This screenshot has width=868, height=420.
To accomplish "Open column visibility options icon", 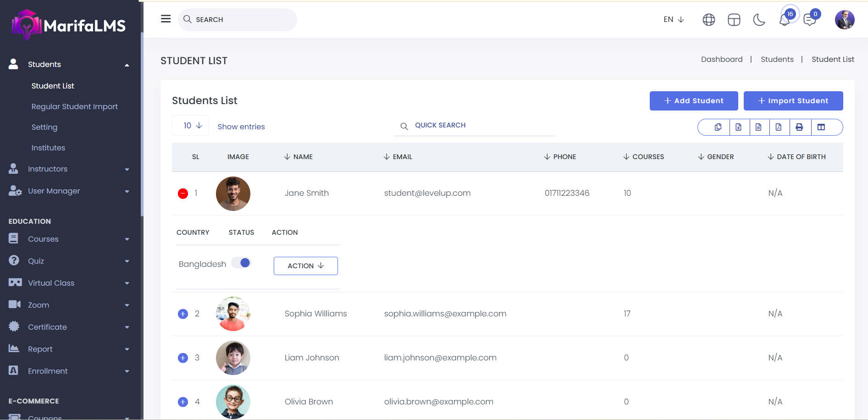I will point(821,127).
